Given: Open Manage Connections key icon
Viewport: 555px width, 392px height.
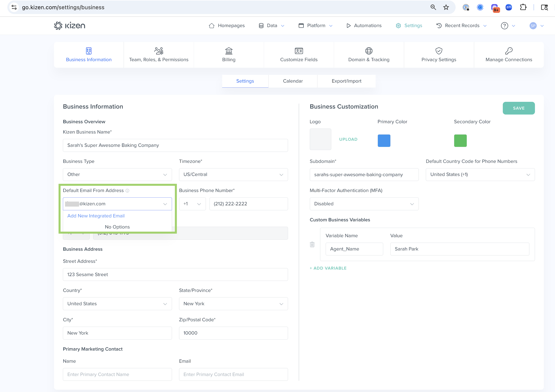Looking at the screenshot, I should (509, 51).
